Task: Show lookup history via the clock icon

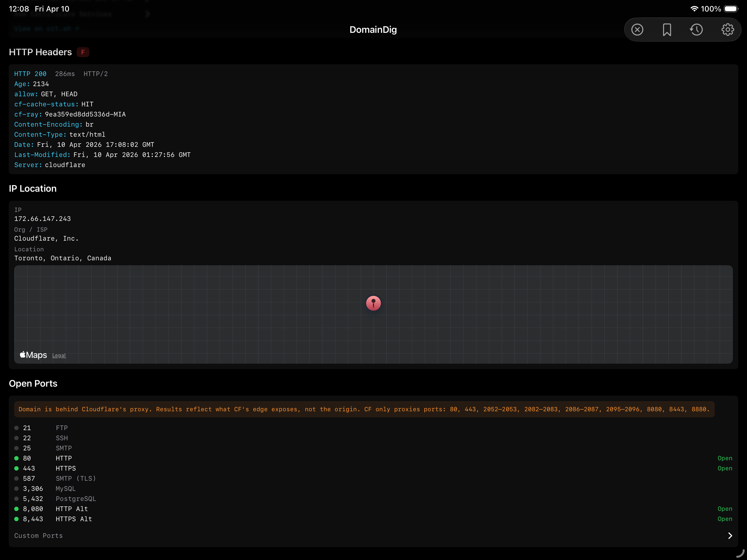Action: [696, 30]
